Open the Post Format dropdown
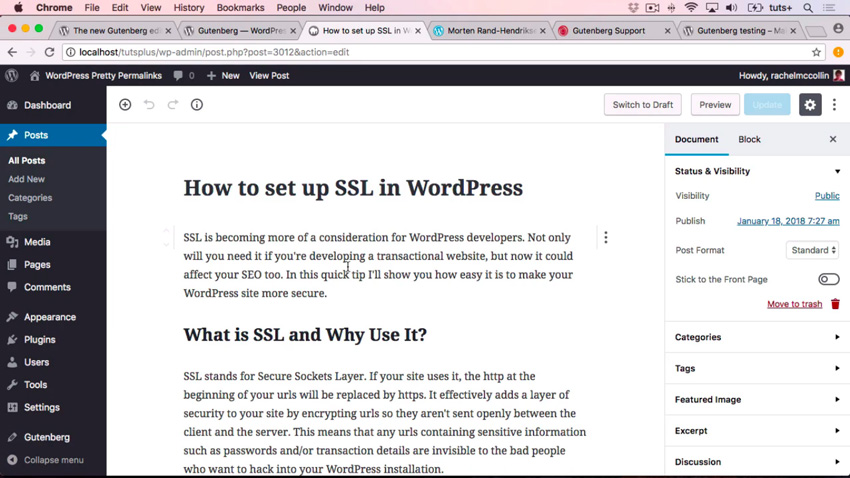Image resolution: width=850 pixels, height=478 pixels. click(813, 250)
